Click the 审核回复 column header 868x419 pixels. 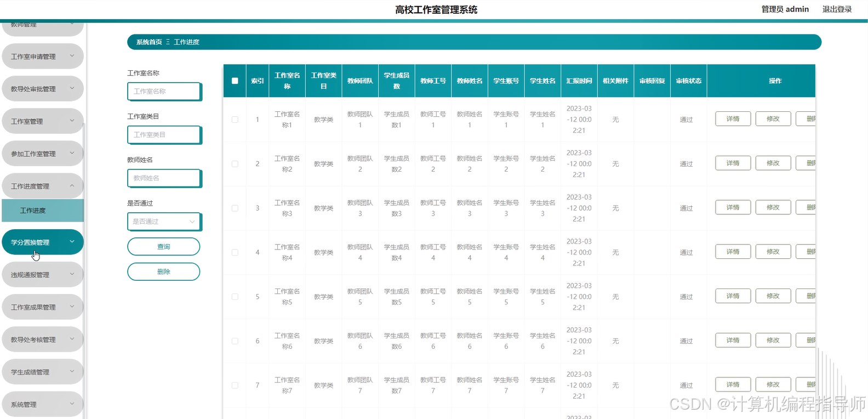coord(652,81)
